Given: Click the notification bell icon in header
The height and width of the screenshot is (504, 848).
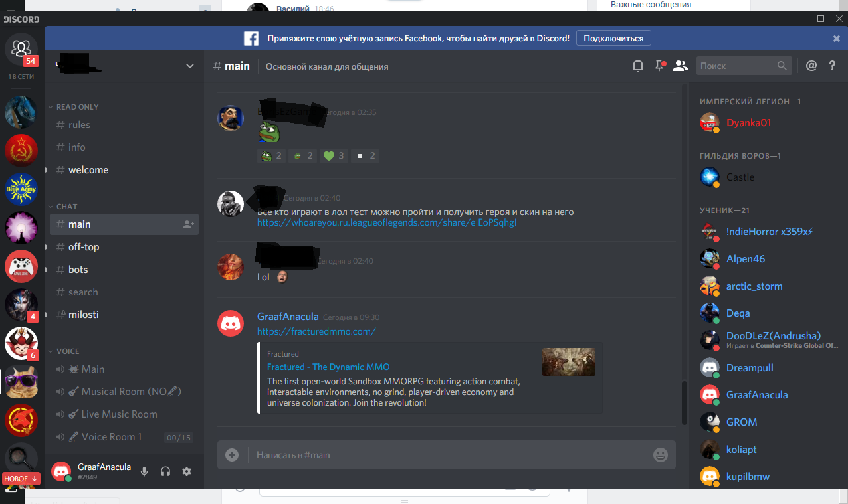Looking at the screenshot, I should (637, 66).
